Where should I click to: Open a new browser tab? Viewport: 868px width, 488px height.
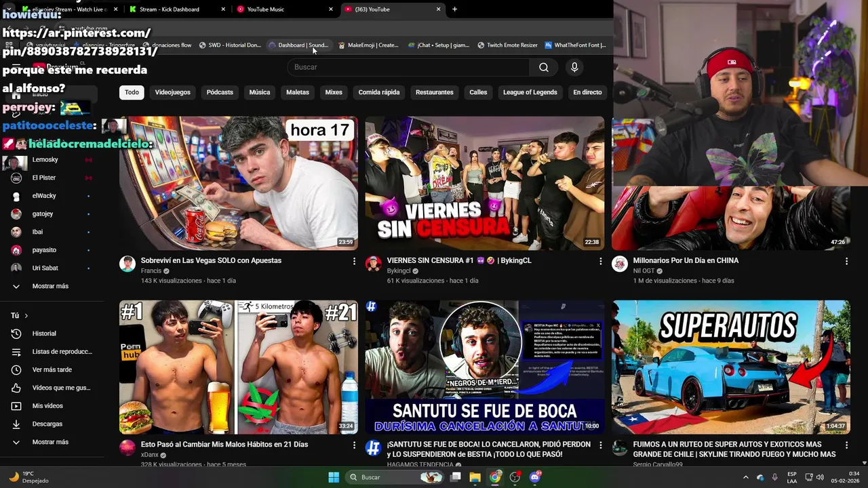tap(454, 9)
